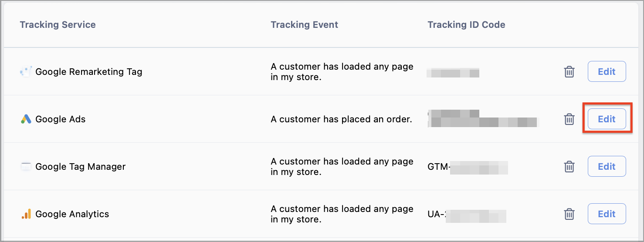Edit the Google Remarketing Tag
The image size is (644, 242).
[x=607, y=72]
